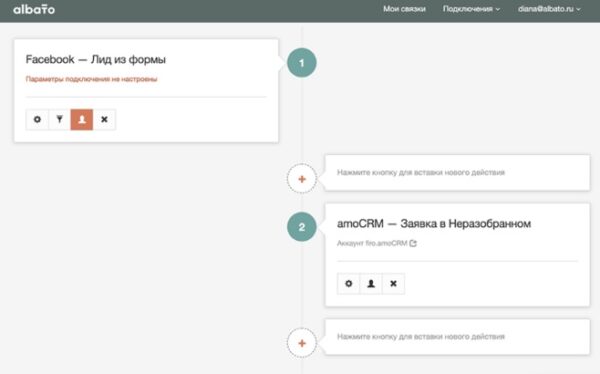Add new action below amoCRM step
600x374 pixels.
[302, 343]
